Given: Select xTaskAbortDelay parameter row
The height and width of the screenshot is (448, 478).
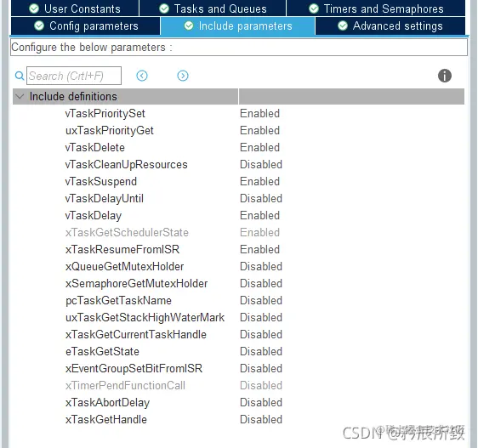Looking at the screenshot, I should click(108, 403).
